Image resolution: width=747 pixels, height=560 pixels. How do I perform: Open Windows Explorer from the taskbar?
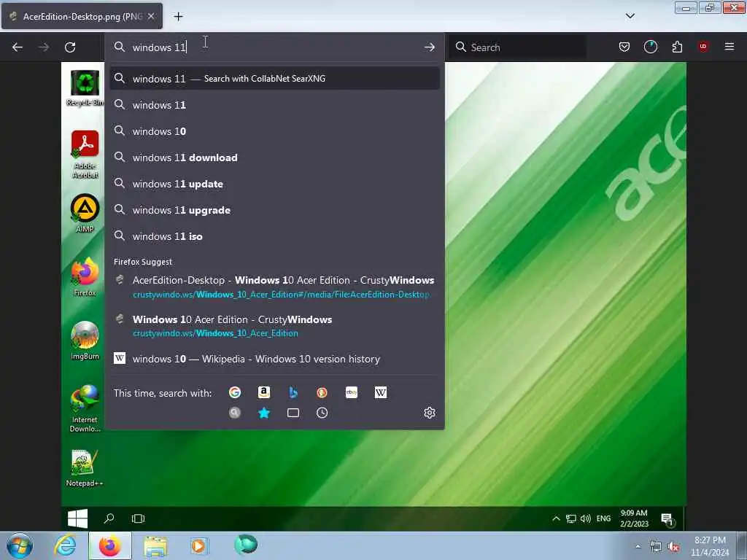point(156,546)
